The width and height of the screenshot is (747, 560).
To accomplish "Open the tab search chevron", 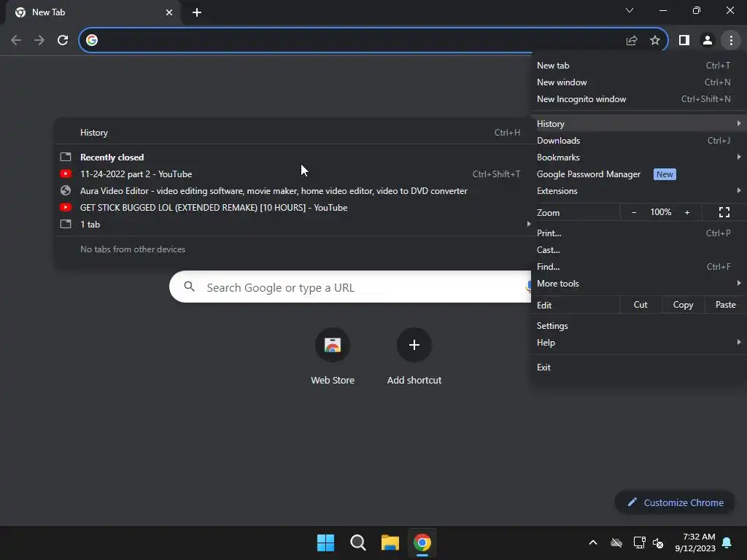I will [630, 10].
